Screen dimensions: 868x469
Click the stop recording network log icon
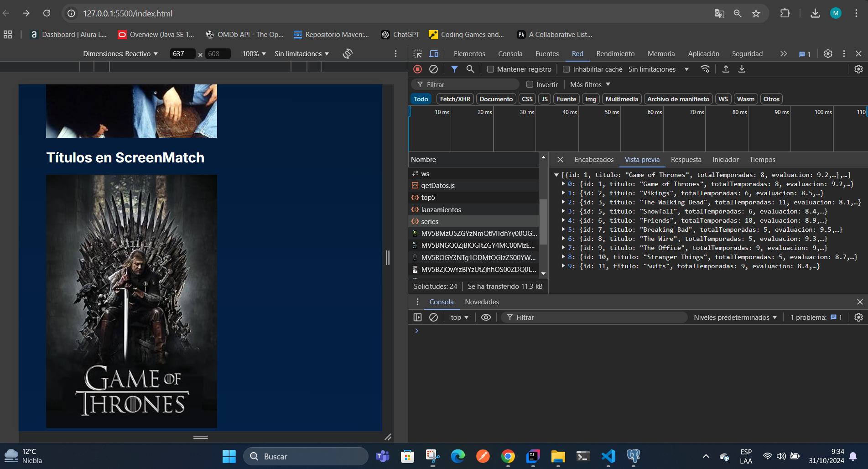tap(417, 69)
